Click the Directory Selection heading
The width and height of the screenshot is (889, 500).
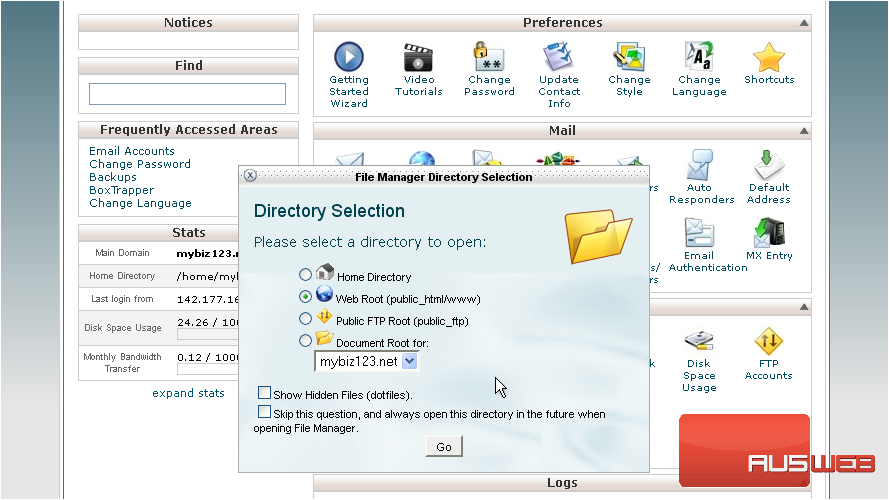[x=329, y=211]
